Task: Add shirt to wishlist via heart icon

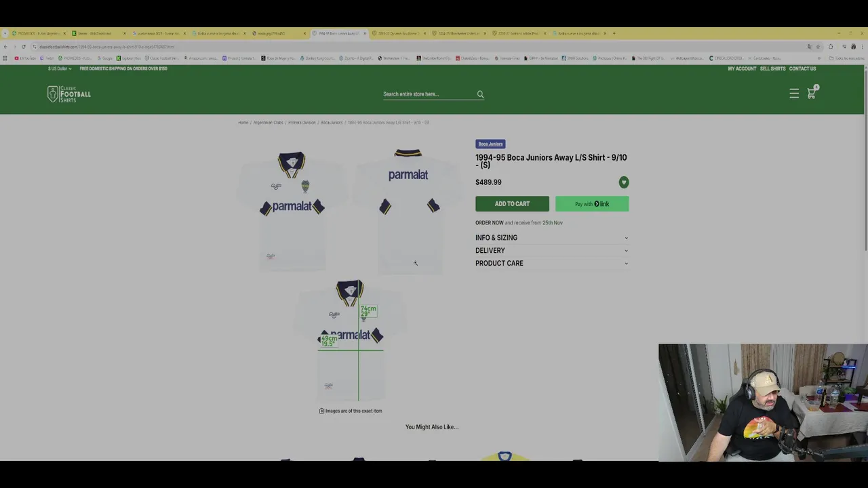Action: [624, 182]
